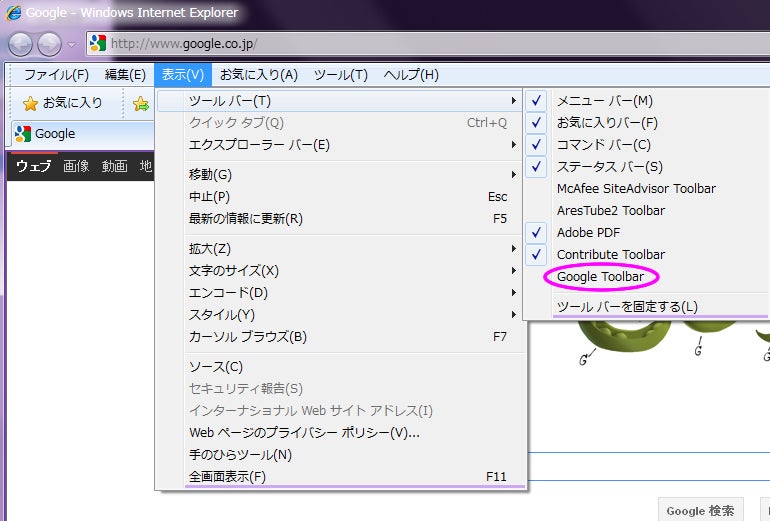Expand the スタイル(Y) submenu

[x=339, y=315]
